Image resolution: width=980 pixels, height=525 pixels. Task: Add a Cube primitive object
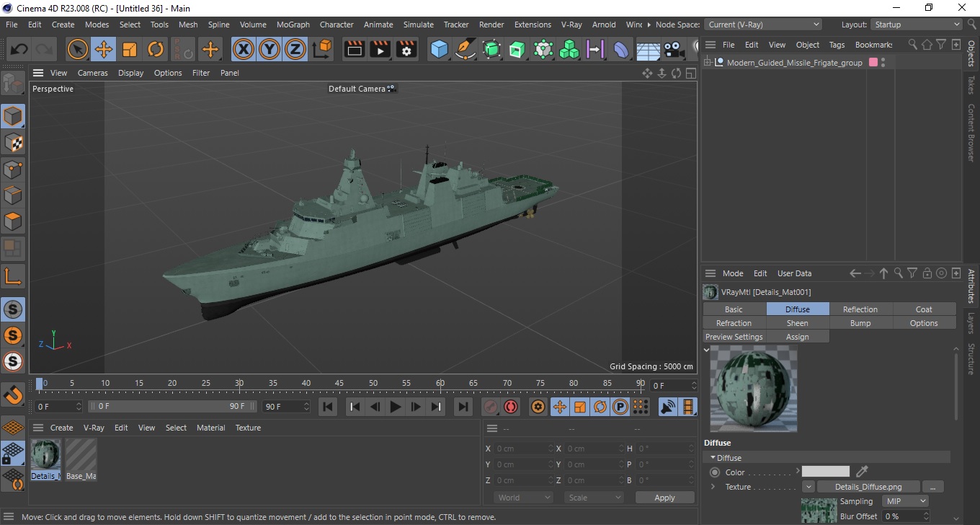pos(439,50)
